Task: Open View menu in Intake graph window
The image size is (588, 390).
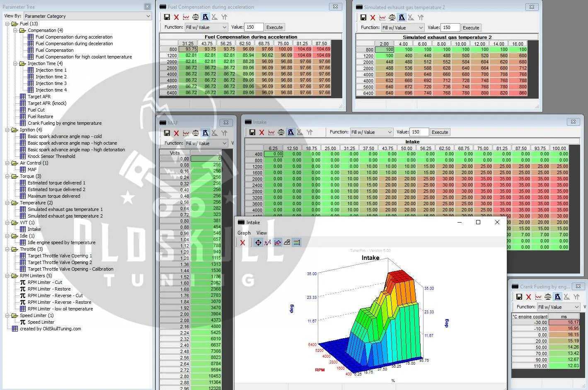Action: (261, 233)
